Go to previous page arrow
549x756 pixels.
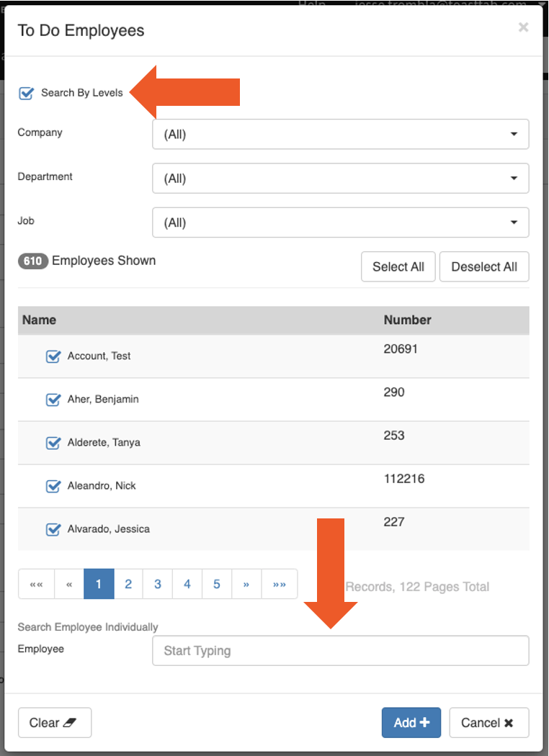click(x=69, y=584)
